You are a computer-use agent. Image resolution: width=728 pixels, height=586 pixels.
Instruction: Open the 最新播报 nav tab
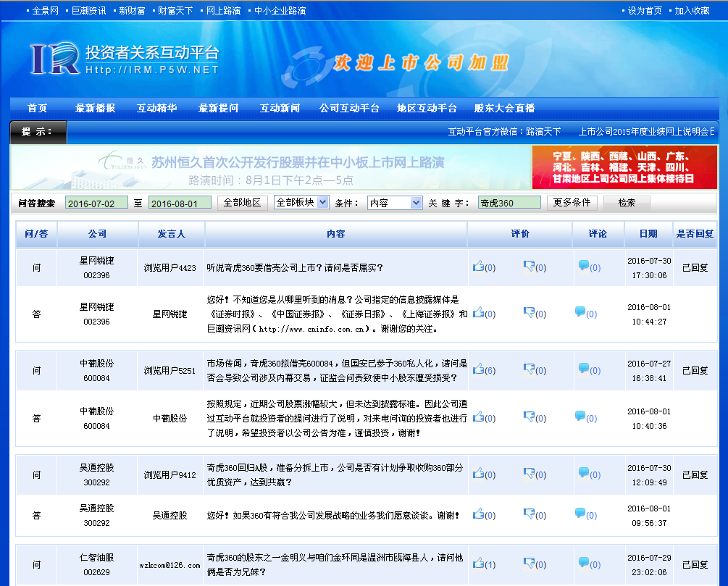coord(95,108)
